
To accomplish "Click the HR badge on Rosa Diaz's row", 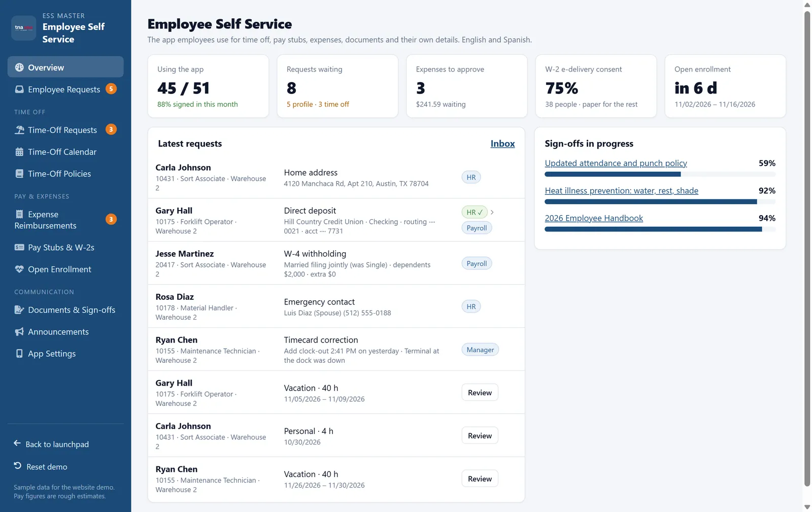I will pos(471,306).
